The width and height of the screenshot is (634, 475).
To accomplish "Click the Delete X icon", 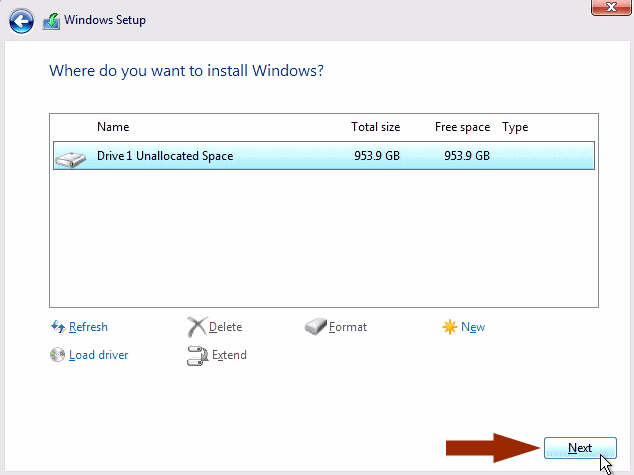I will [x=197, y=327].
